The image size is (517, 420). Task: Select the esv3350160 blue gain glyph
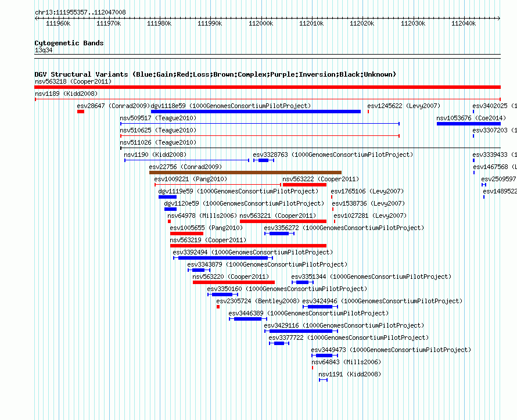(222, 295)
